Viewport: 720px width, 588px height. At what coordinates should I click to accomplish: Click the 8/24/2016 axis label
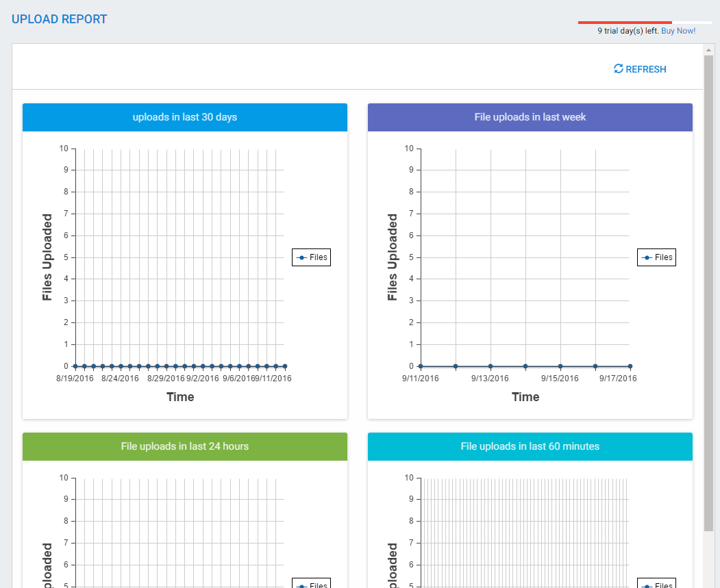[x=120, y=379]
